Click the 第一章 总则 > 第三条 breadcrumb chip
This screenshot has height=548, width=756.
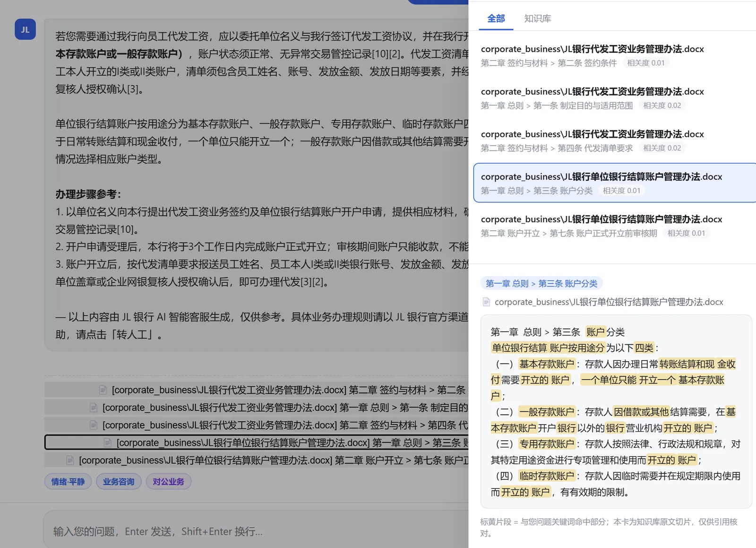pos(541,283)
